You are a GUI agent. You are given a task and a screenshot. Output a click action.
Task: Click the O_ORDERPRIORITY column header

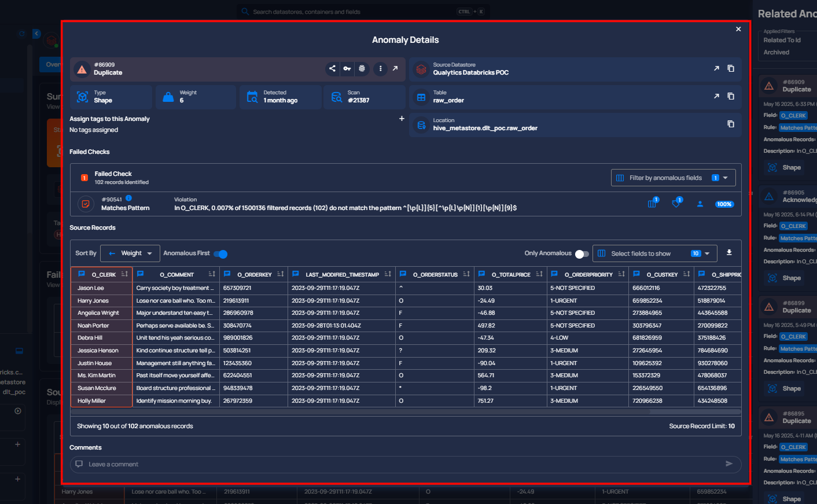pyautogui.click(x=588, y=274)
